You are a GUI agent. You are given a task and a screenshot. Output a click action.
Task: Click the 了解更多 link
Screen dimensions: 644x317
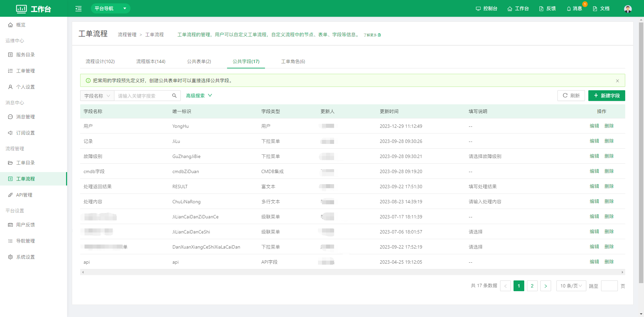coord(372,35)
